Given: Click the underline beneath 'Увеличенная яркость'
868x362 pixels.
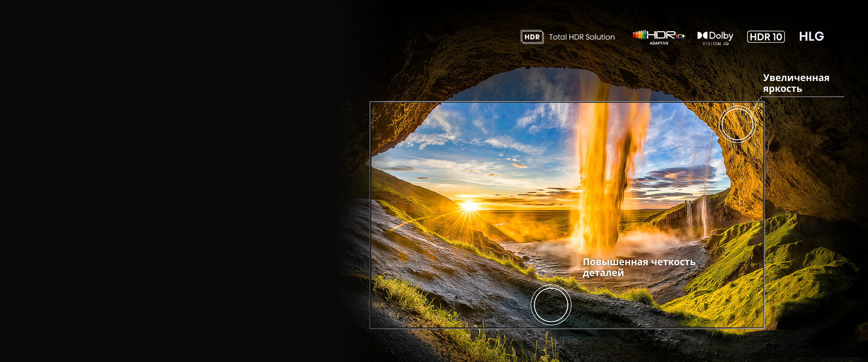Looking at the screenshot, I should 803,96.
